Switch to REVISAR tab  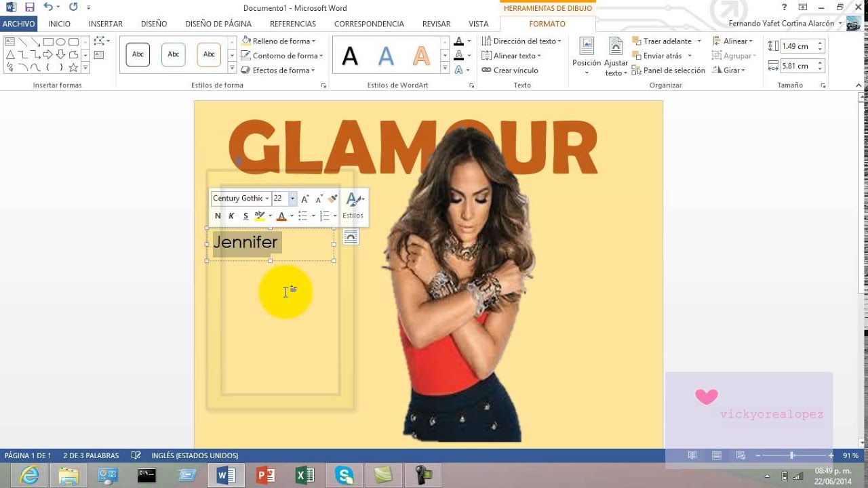(436, 24)
